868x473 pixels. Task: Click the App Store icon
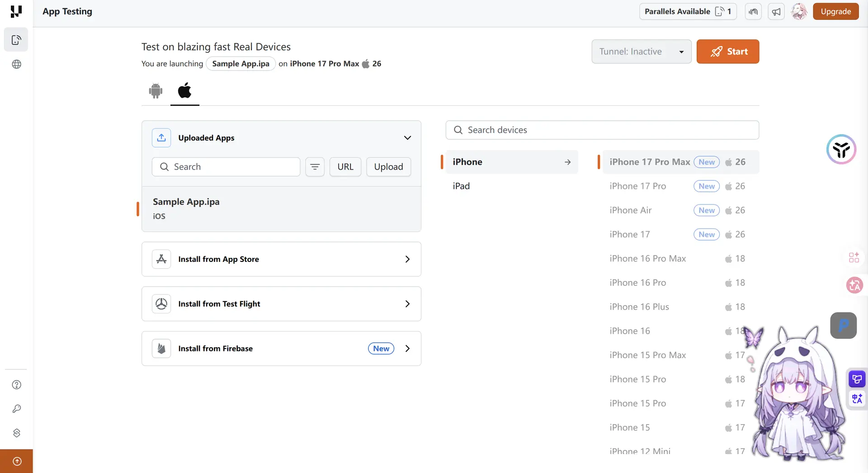click(x=161, y=259)
